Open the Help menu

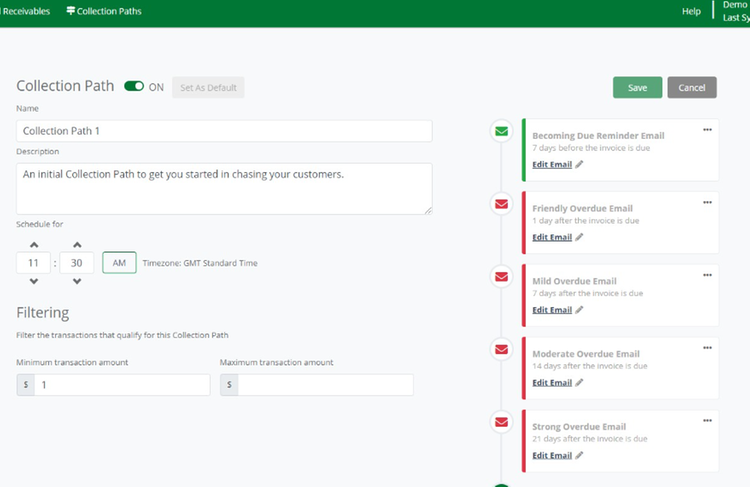click(691, 12)
